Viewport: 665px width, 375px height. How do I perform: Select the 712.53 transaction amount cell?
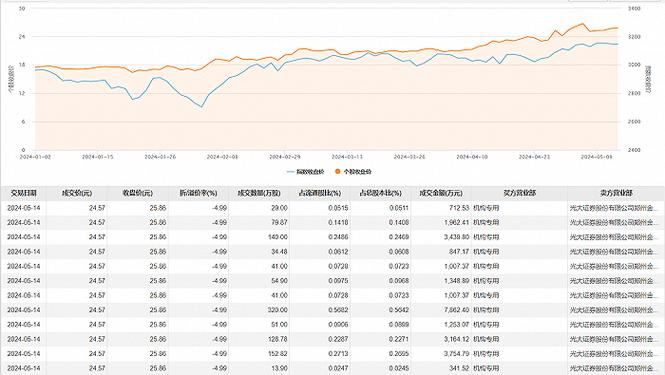(459, 208)
